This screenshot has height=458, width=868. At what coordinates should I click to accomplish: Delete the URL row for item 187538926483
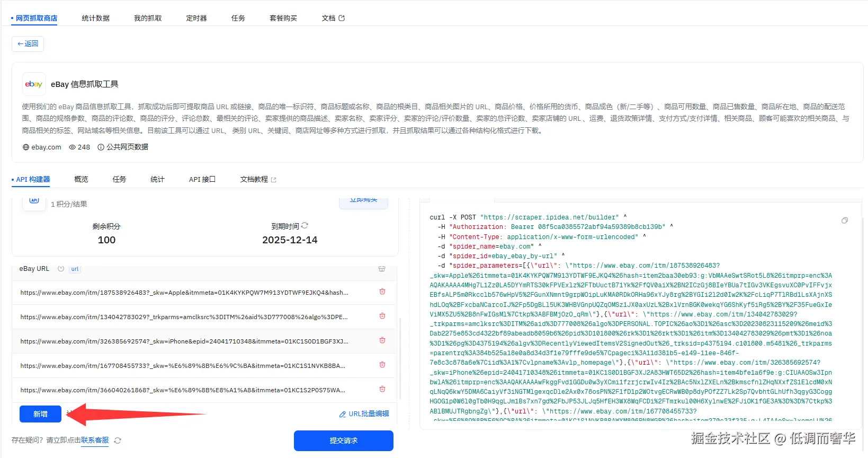(382, 292)
